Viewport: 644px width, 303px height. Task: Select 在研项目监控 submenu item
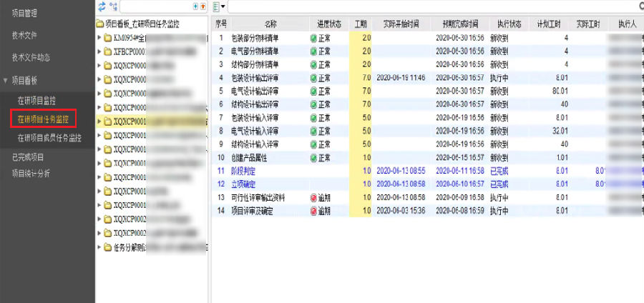pos(36,101)
